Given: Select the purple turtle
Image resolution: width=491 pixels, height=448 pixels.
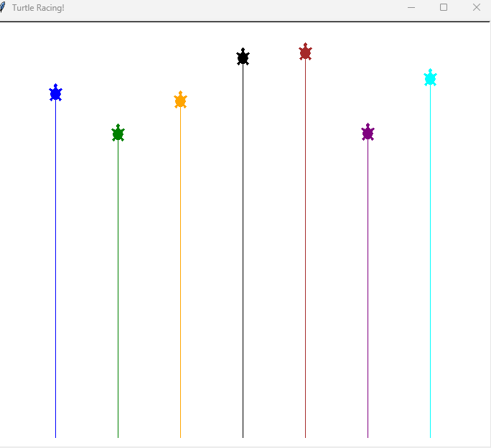Looking at the screenshot, I should coord(368,133).
